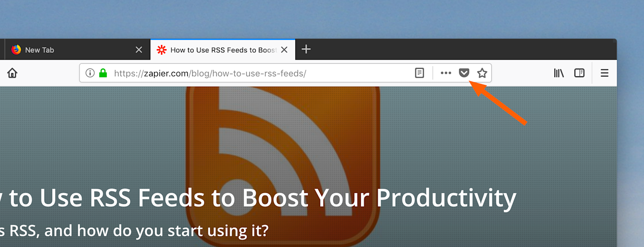Click the Zapier asterisk tab favicon
Image resolution: width=644 pixels, height=247 pixels.
(x=161, y=50)
